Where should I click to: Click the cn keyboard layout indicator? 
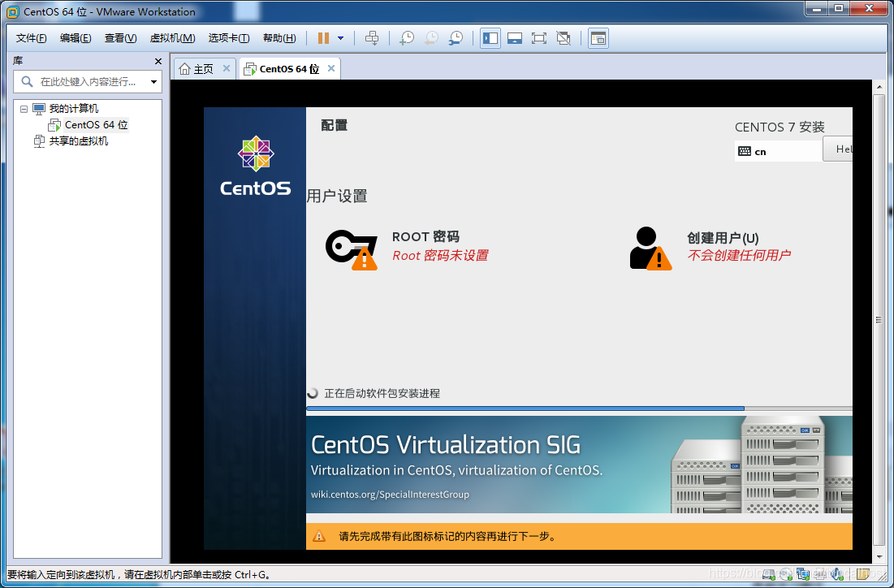click(x=778, y=152)
